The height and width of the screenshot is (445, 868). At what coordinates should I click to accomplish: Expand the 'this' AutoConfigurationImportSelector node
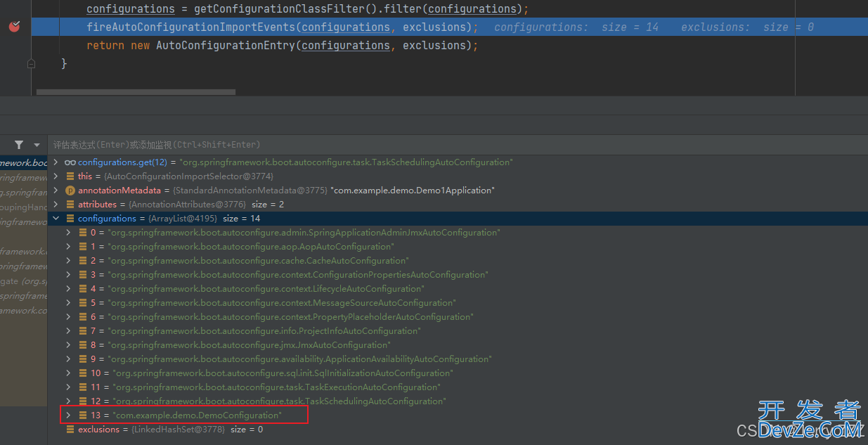click(56, 176)
